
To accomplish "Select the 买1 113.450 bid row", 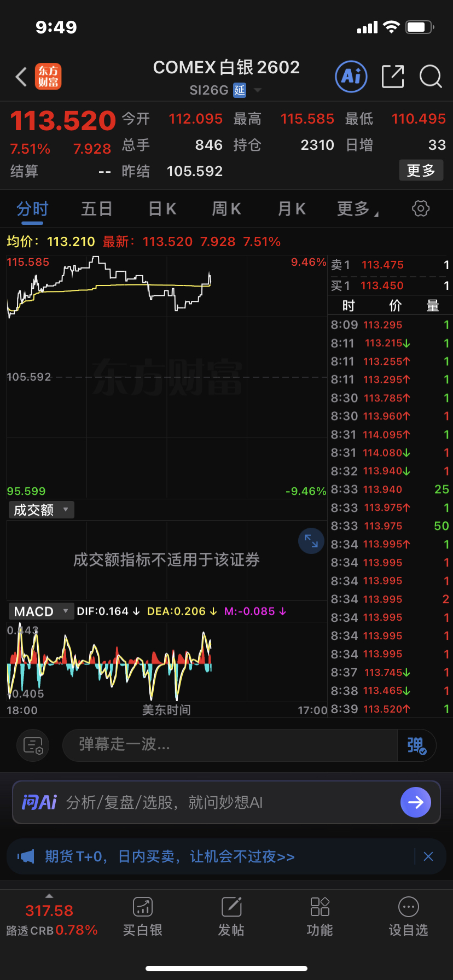I will tap(390, 285).
